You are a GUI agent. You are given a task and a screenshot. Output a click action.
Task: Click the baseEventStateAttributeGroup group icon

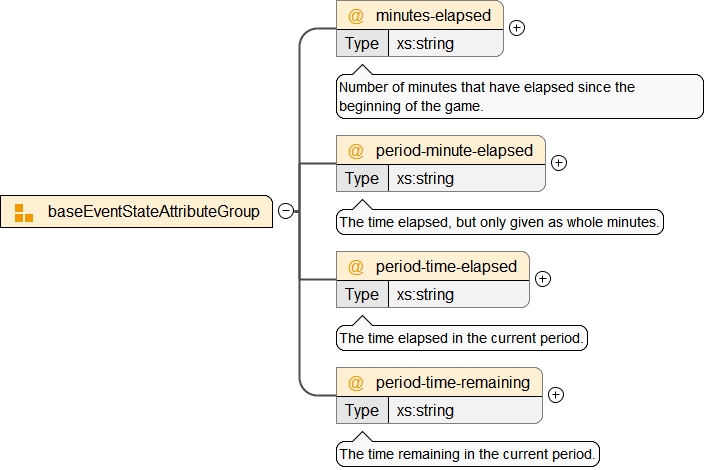[24, 212]
